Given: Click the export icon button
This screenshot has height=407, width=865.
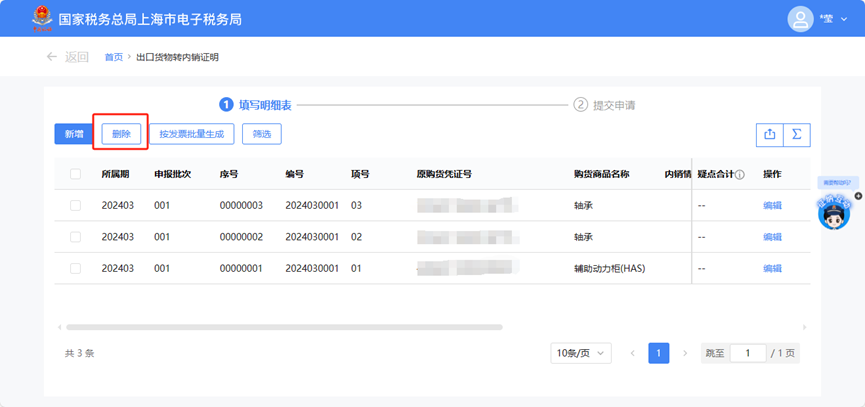Looking at the screenshot, I should pos(769,134).
